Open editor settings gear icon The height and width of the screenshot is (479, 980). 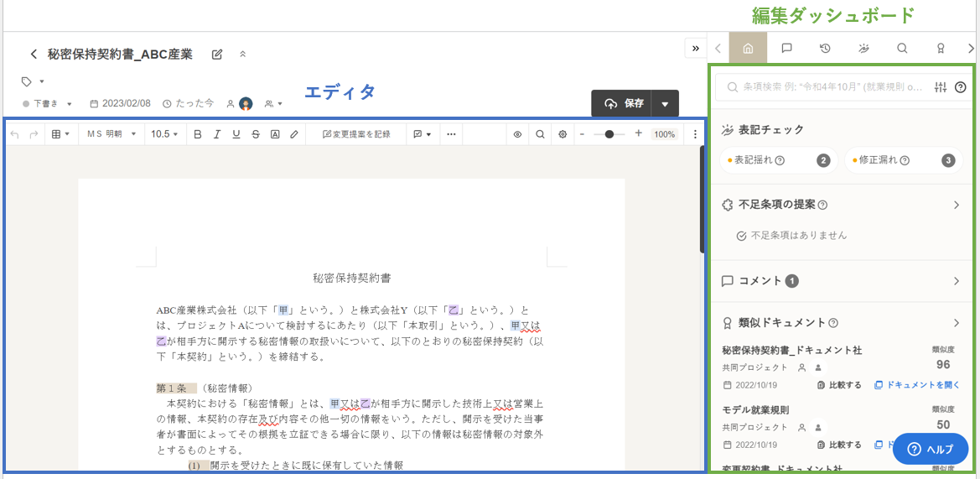point(563,134)
